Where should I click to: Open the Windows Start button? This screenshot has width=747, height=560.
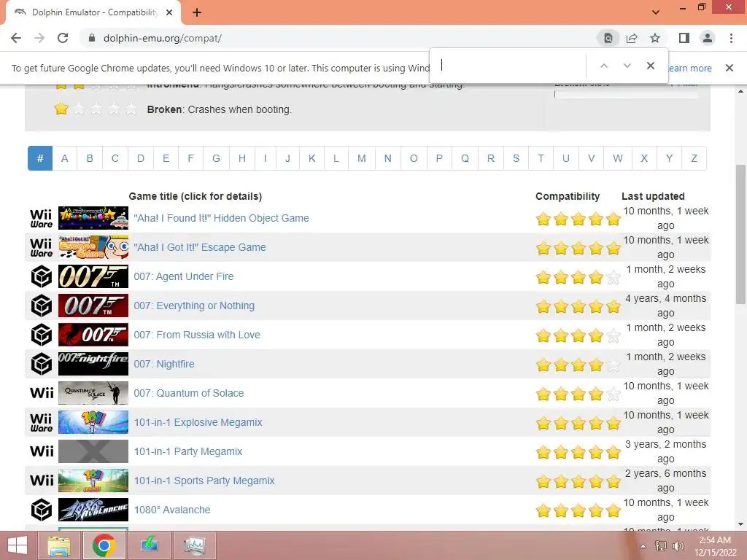[18, 545]
